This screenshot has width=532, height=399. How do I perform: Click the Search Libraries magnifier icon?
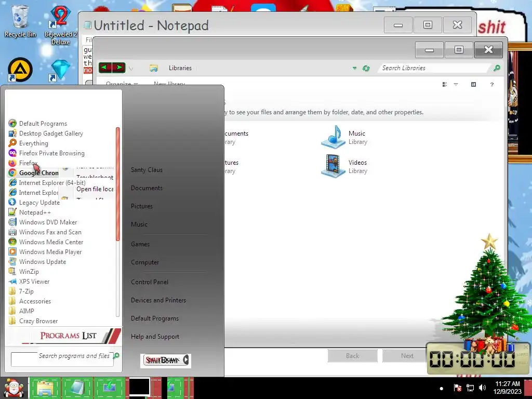pyautogui.click(x=497, y=68)
